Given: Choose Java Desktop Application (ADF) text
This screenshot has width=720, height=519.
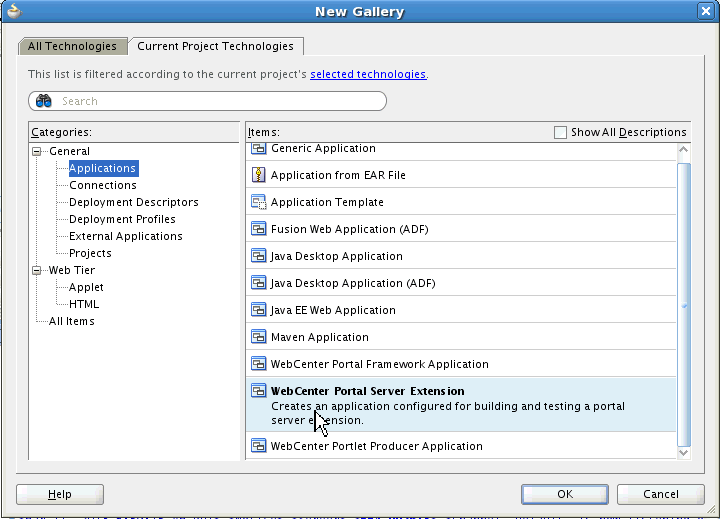Looking at the screenshot, I should [x=353, y=283].
